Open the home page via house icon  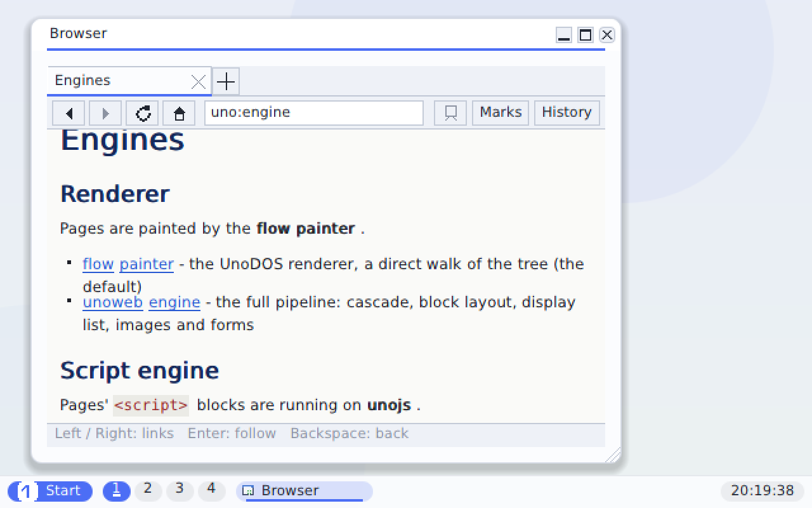(179, 114)
